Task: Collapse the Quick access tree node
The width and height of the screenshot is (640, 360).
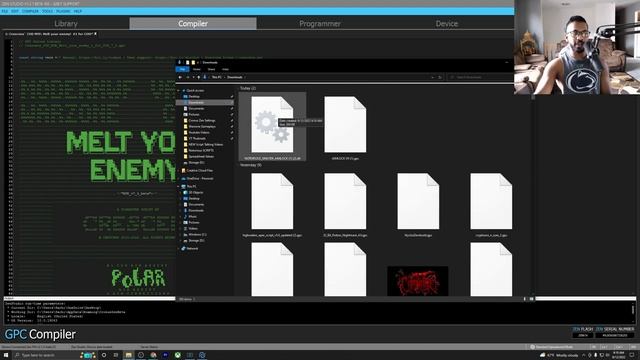Action: click(x=179, y=91)
